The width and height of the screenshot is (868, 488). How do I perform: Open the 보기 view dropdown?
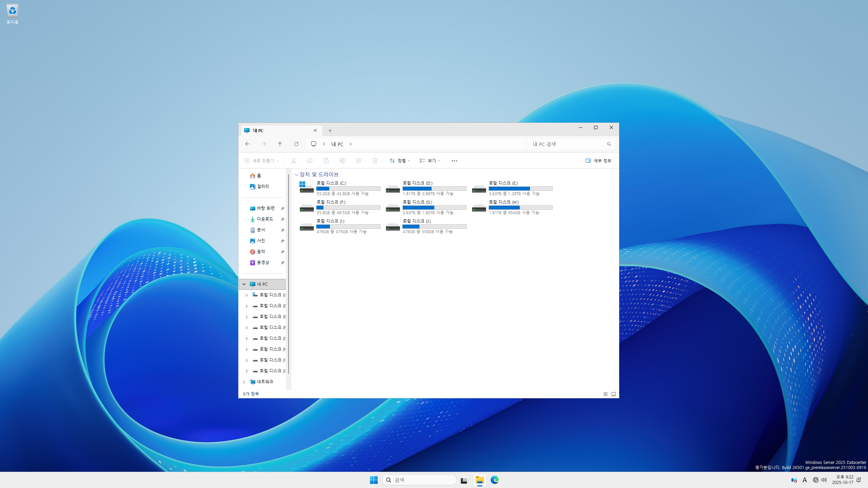(x=430, y=161)
